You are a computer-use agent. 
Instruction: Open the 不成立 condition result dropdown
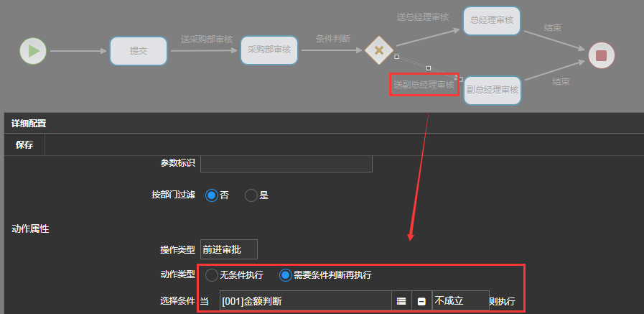pos(459,301)
